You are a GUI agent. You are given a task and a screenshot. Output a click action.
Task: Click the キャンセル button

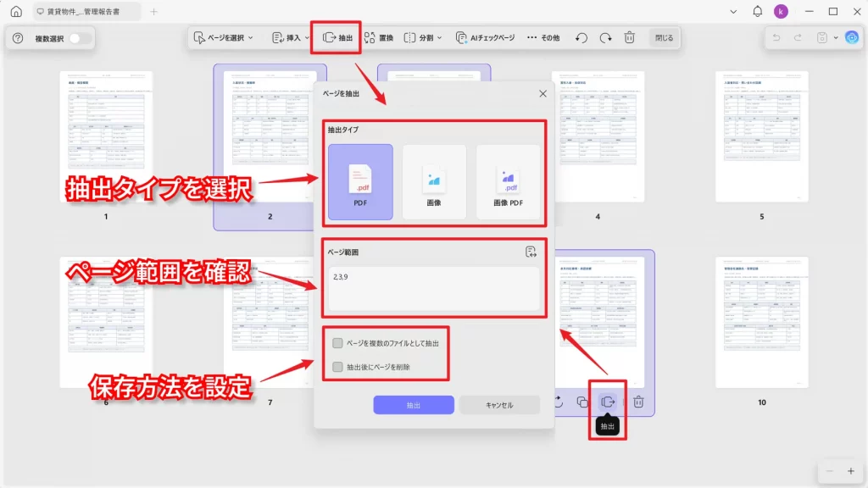pyautogui.click(x=499, y=405)
